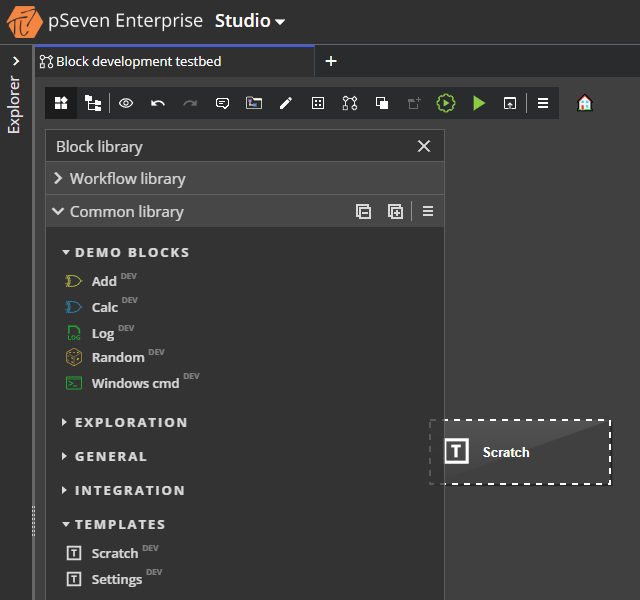Screen dimensions: 640x600
Task: Open the Studio dropdown in the header
Action: 250,21
